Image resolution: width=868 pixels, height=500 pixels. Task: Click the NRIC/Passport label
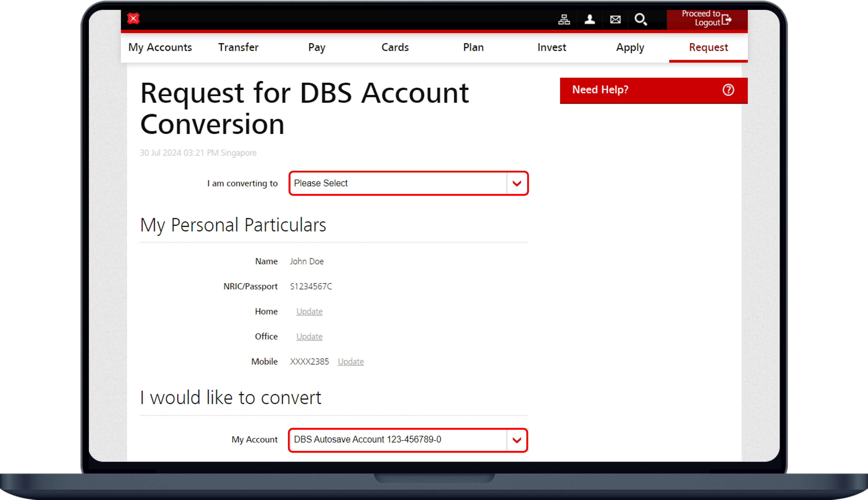click(250, 286)
